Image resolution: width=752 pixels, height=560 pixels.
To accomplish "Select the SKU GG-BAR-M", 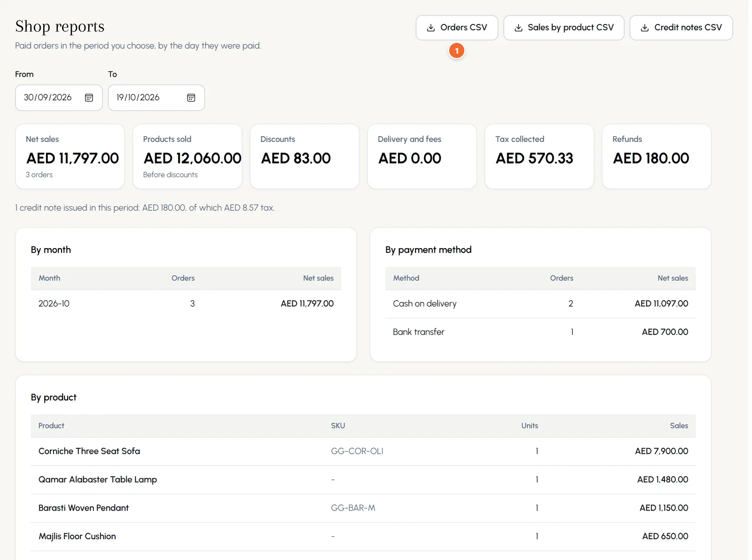I will pos(353,508).
